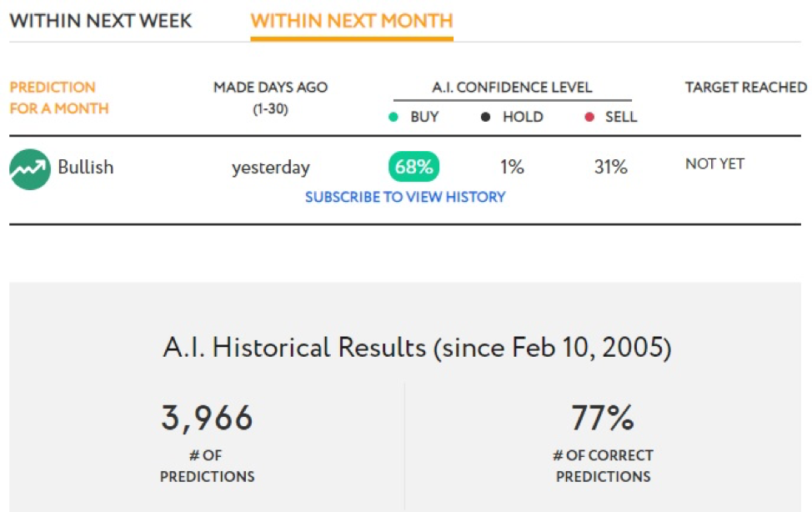Image resolution: width=812 pixels, height=512 pixels.
Task: Click the NOT YET target status
Action: [714, 163]
